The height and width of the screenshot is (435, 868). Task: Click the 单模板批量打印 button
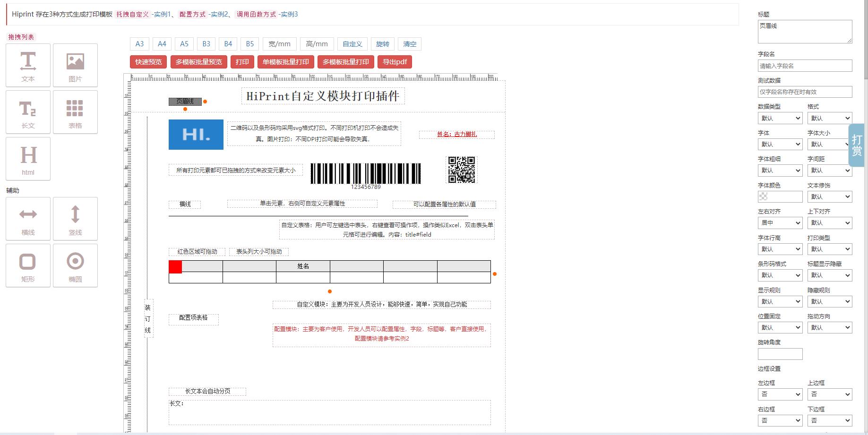click(x=286, y=62)
